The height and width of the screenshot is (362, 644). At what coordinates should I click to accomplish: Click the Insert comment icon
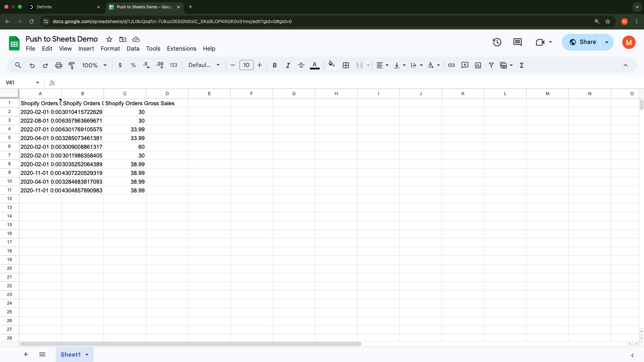(465, 65)
